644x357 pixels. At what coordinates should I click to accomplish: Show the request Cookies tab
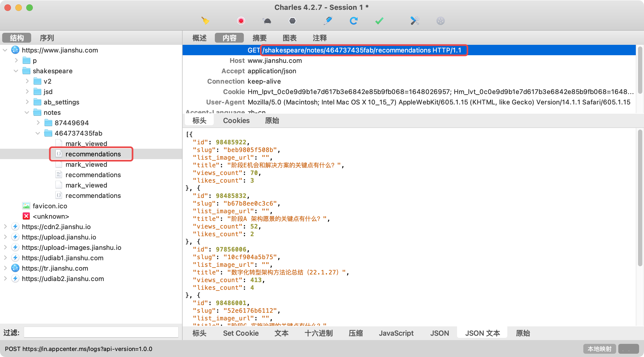pos(236,121)
